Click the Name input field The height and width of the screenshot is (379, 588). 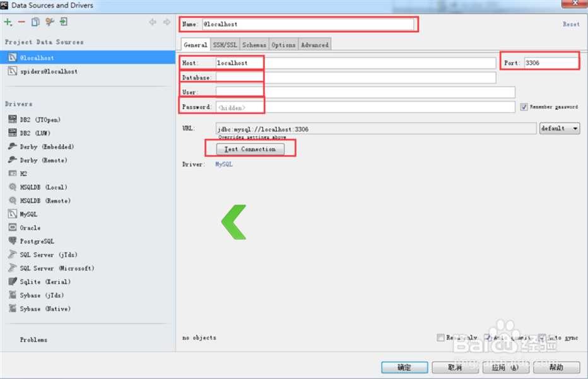coord(308,24)
